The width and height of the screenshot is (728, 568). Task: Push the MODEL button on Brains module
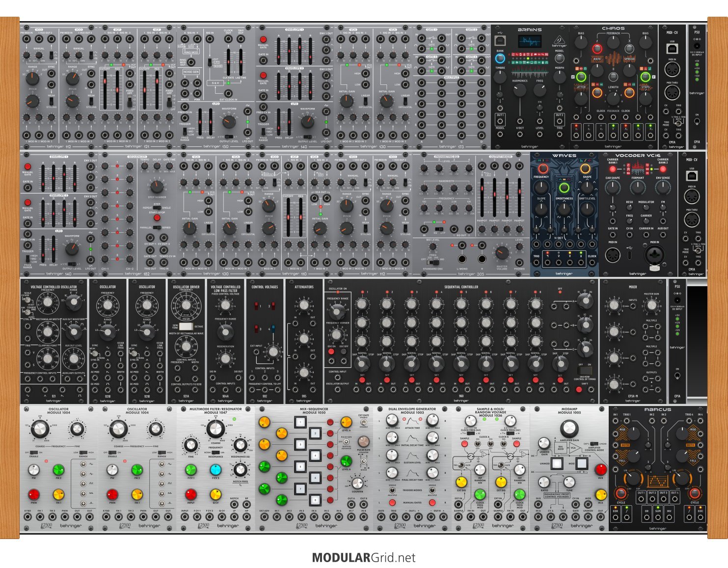pos(559,58)
